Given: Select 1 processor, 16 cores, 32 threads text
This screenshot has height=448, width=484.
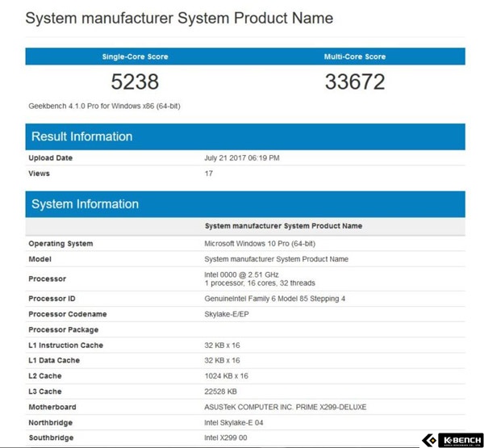Looking at the screenshot, I should point(260,283).
